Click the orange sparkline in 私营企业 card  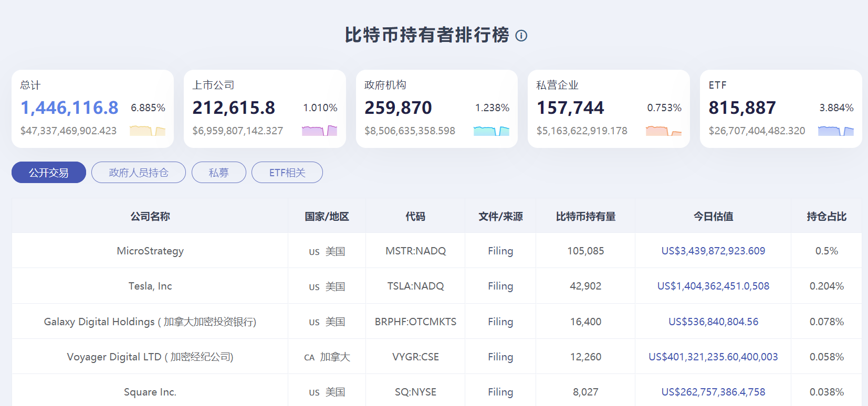(664, 131)
